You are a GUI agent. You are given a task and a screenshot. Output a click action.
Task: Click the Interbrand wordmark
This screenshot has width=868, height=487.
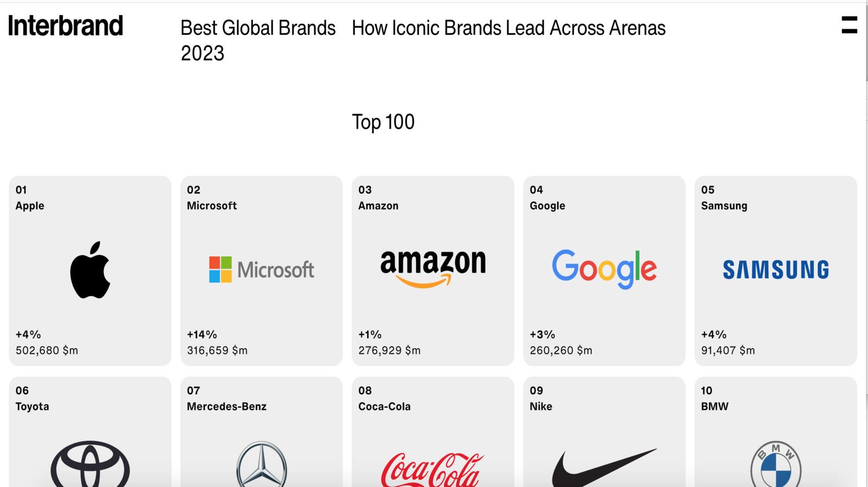tap(65, 26)
